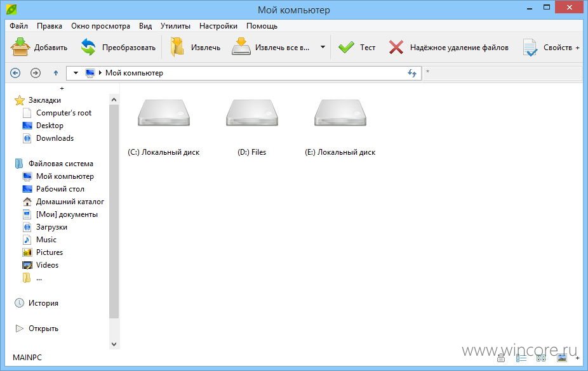Screen dimensions: 588x371
Task: Go back with the left arrow navigation icon
Action: [x=15, y=73]
